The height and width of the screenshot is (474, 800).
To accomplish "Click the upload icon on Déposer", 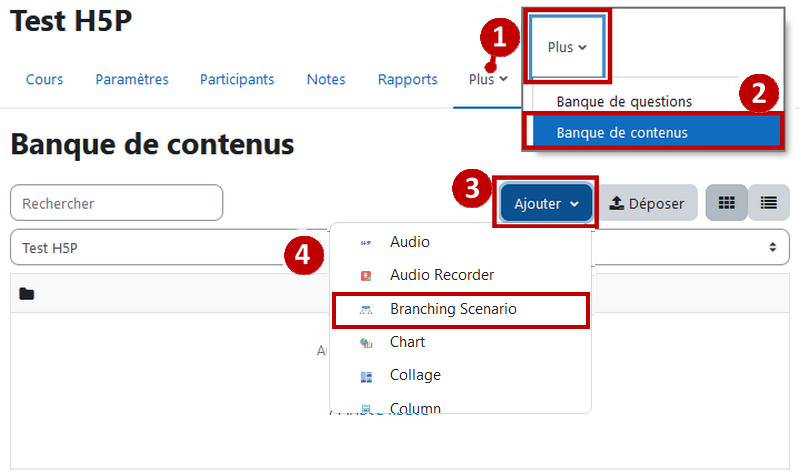I will 616,203.
